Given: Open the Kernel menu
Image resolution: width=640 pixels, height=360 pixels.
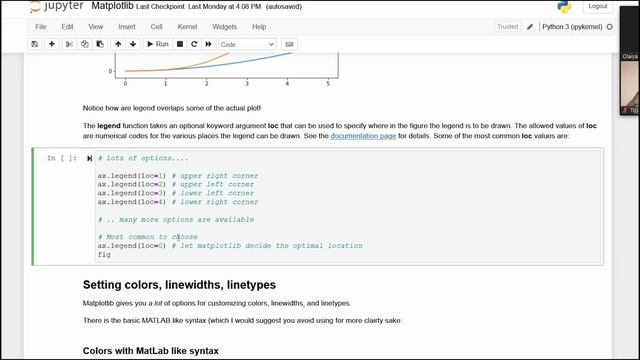Looking at the screenshot, I should (x=187, y=27).
